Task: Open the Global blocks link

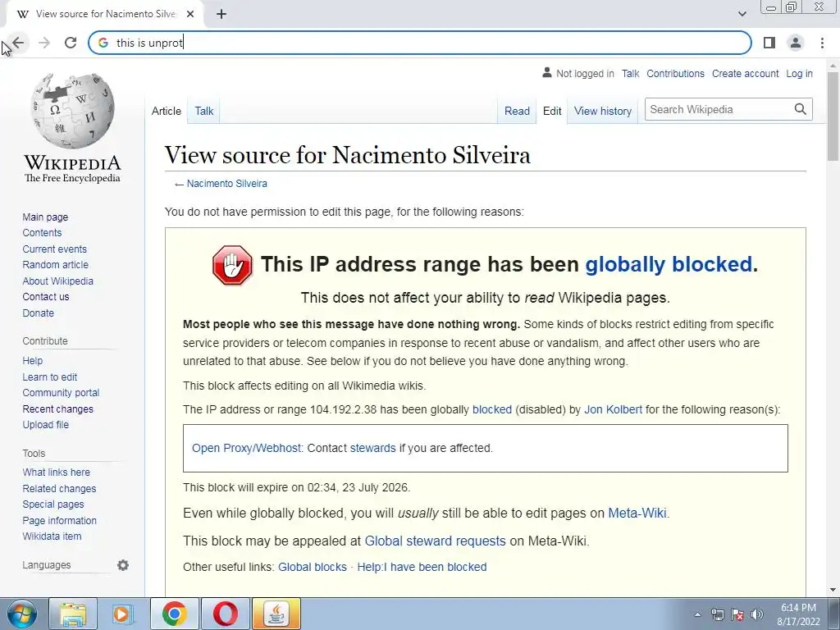Action: 313,567
